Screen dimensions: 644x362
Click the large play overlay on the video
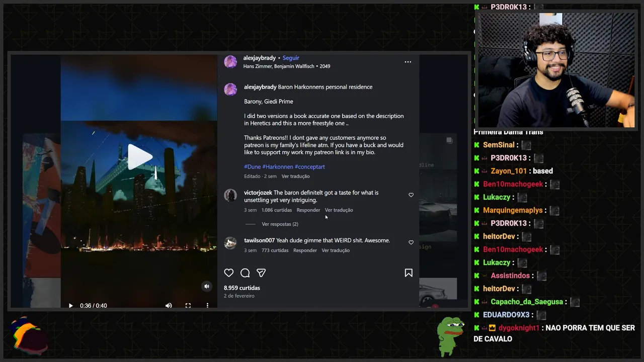(139, 156)
